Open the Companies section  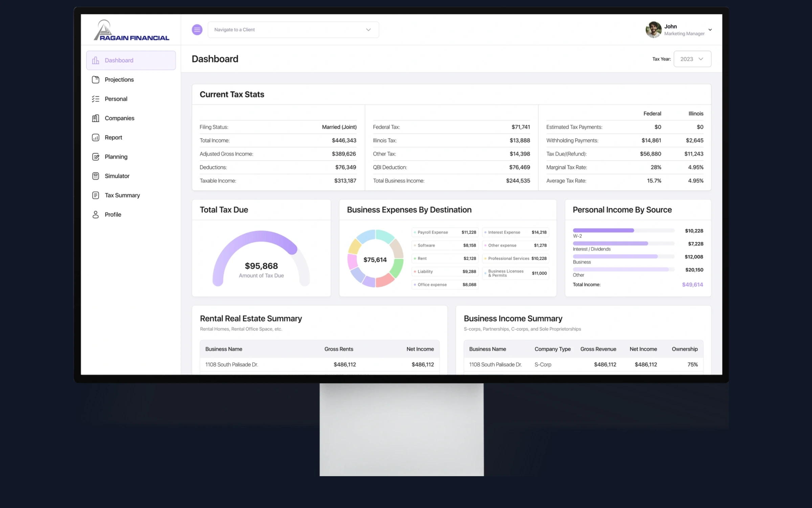[x=131, y=118]
